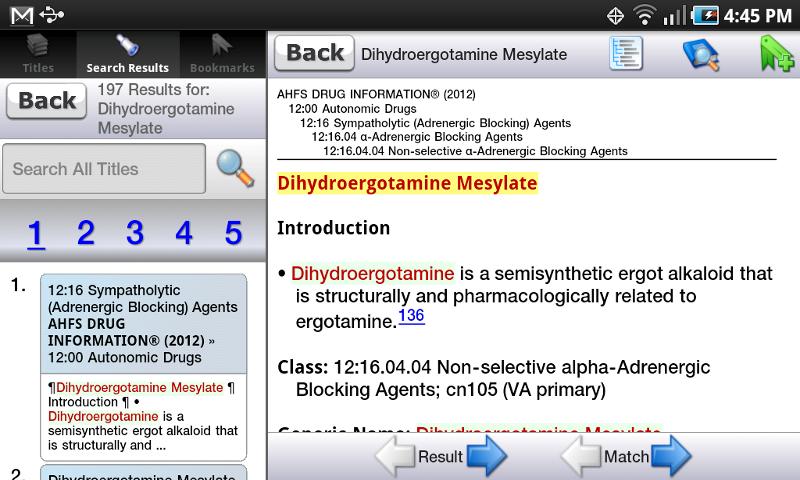This screenshot has height=480, width=800.
Task: Open the Bookmarks tab
Action: [x=222, y=55]
